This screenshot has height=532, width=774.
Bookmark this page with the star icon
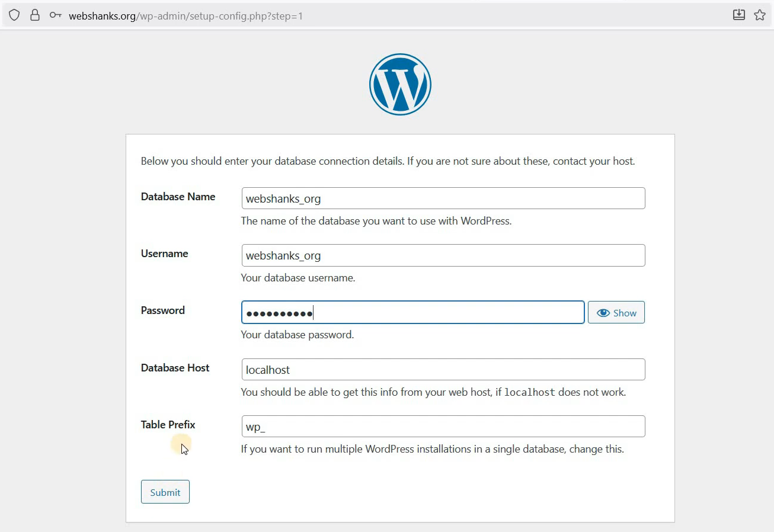click(760, 15)
